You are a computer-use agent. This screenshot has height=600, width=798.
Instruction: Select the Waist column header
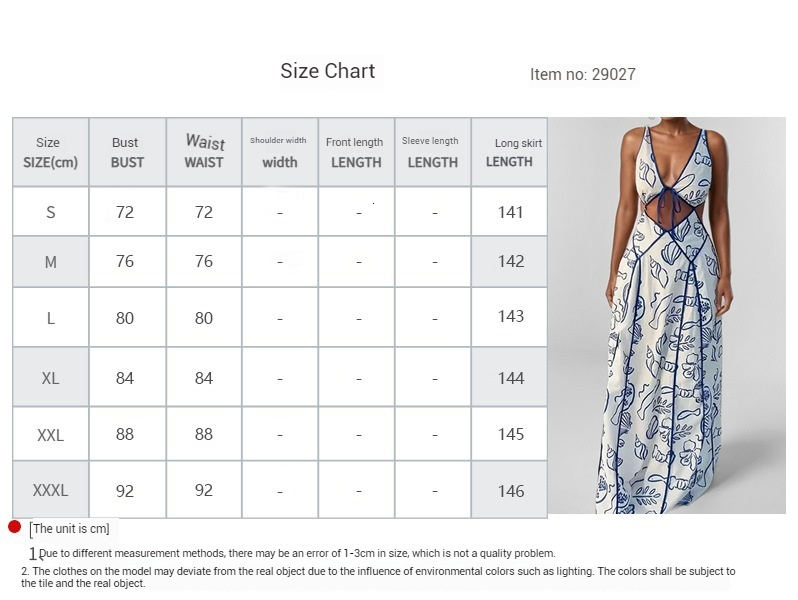pyautogui.click(x=204, y=152)
